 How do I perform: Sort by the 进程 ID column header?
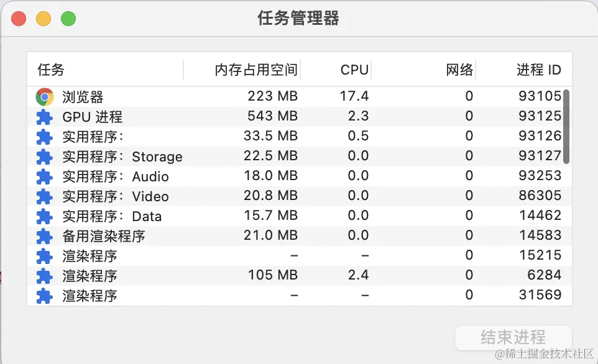[x=538, y=70]
